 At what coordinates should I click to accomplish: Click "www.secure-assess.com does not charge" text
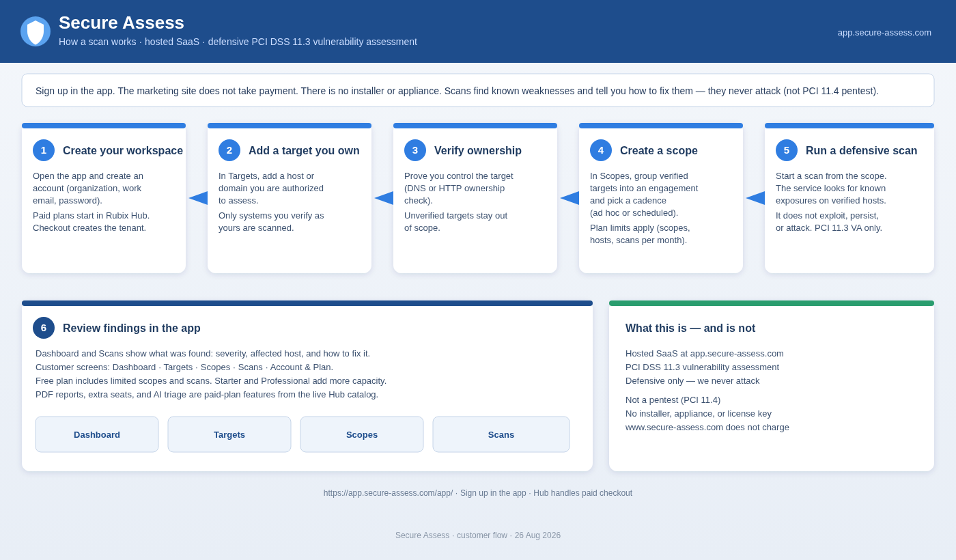[x=707, y=428]
